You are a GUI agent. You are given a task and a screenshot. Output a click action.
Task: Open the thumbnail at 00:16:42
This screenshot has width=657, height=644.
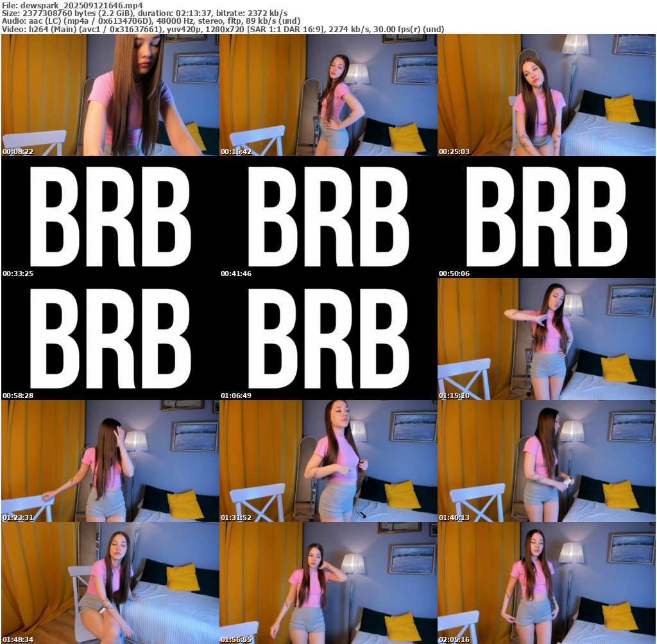(328, 95)
